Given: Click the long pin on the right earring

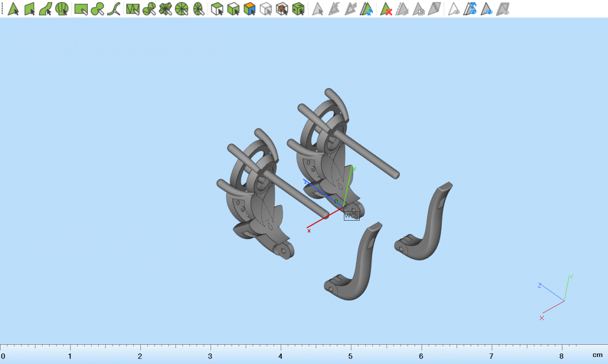Looking at the screenshot, I should [x=365, y=154].
